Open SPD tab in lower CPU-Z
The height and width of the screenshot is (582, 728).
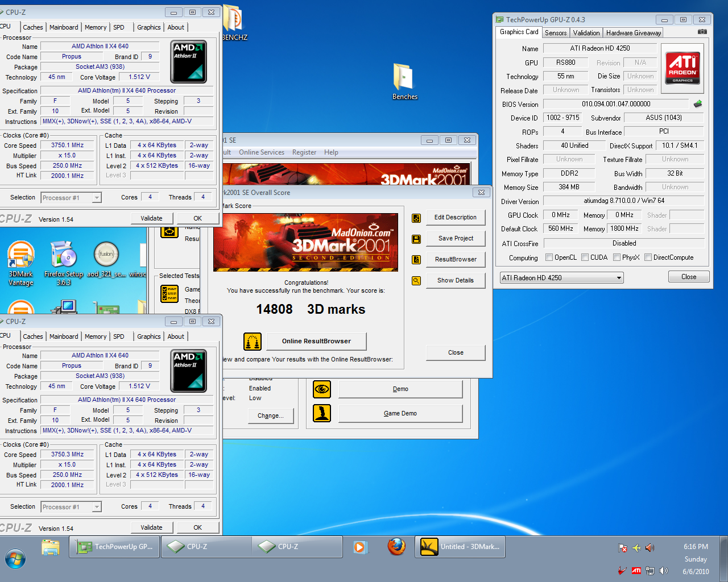(x=119, y=336)
